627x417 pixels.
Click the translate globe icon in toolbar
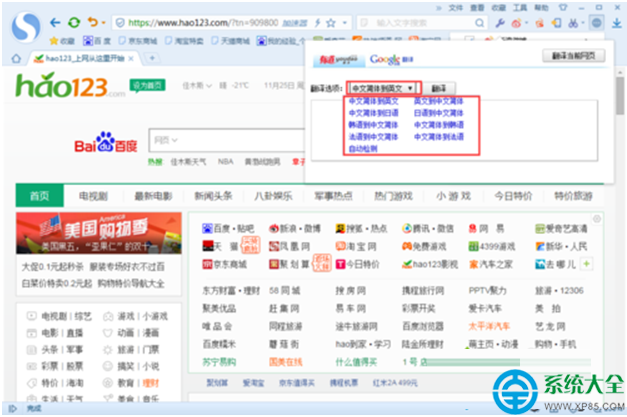(596, 23)
